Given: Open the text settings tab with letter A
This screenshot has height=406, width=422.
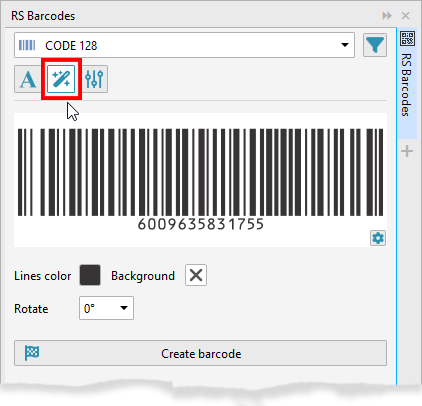Looking at the screenshot, I should 28,79.
